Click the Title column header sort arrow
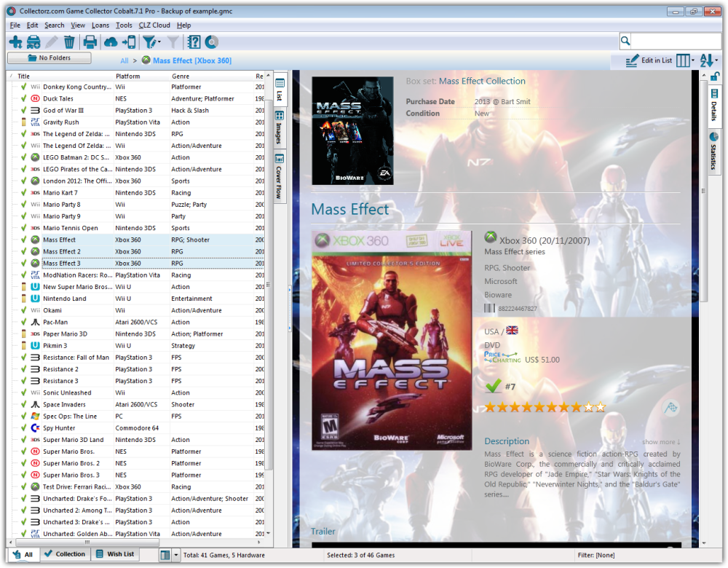 pyautogui.click(x=11, y=76)
